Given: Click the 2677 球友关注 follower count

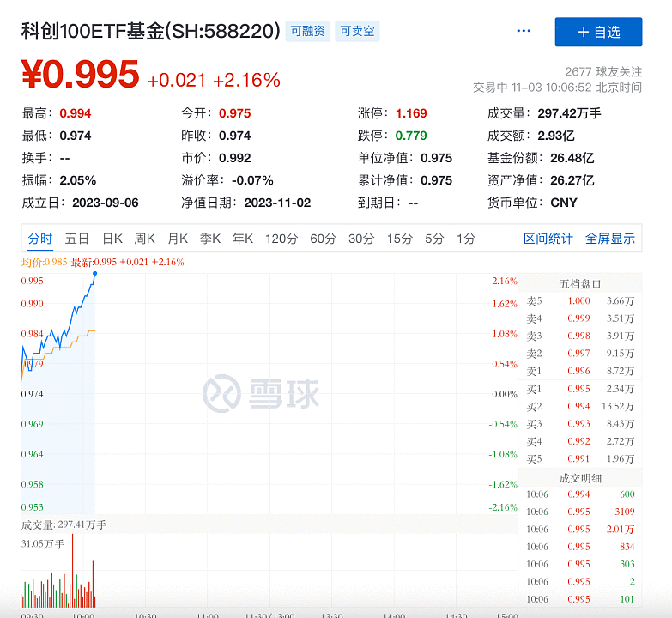Looking at the screenshot, I should tap(603, 71).
